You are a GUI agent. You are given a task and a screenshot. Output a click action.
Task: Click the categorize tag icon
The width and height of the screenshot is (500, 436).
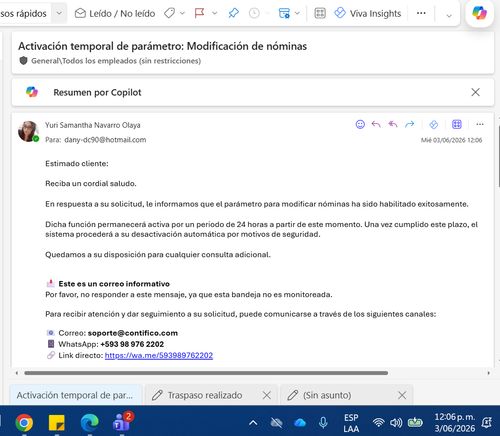pos(170,13)
